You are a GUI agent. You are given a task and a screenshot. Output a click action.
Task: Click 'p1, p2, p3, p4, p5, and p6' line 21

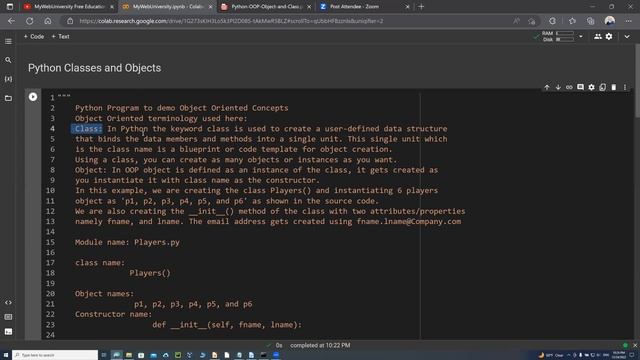click(x=193, y=304)
